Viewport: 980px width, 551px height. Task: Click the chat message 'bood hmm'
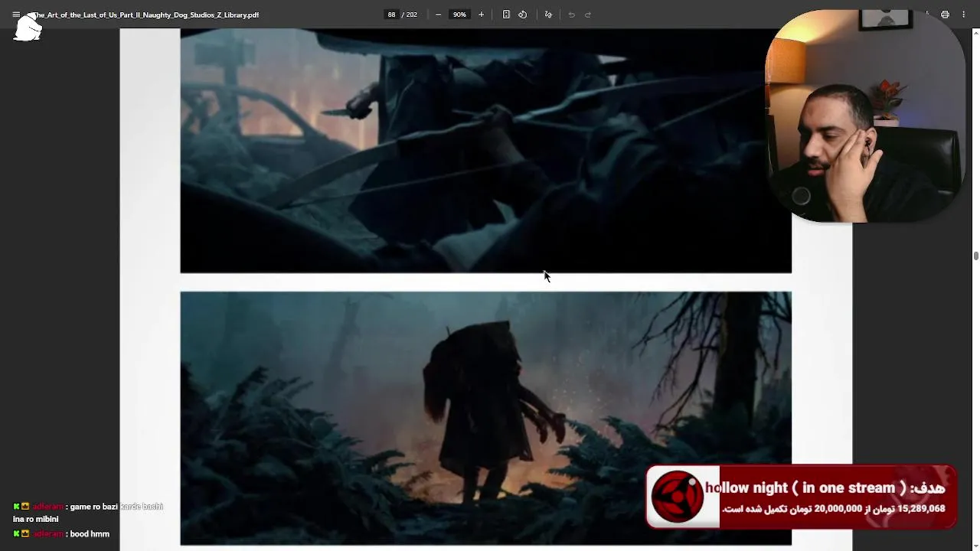(x=90, y=534)
